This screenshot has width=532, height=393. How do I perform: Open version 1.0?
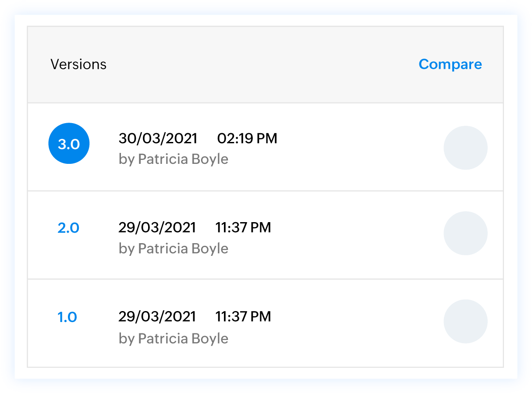tap(67, 317)
